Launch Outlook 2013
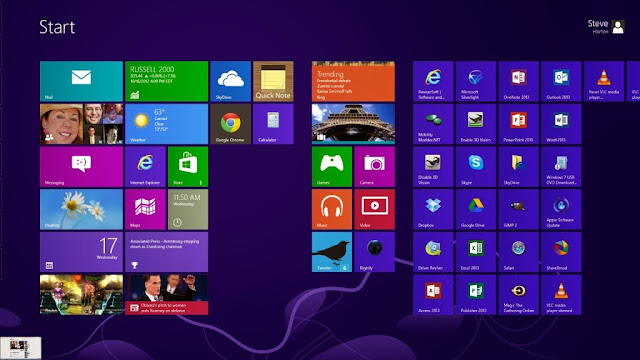Screen dimensions: 640x360 [561, 81]
